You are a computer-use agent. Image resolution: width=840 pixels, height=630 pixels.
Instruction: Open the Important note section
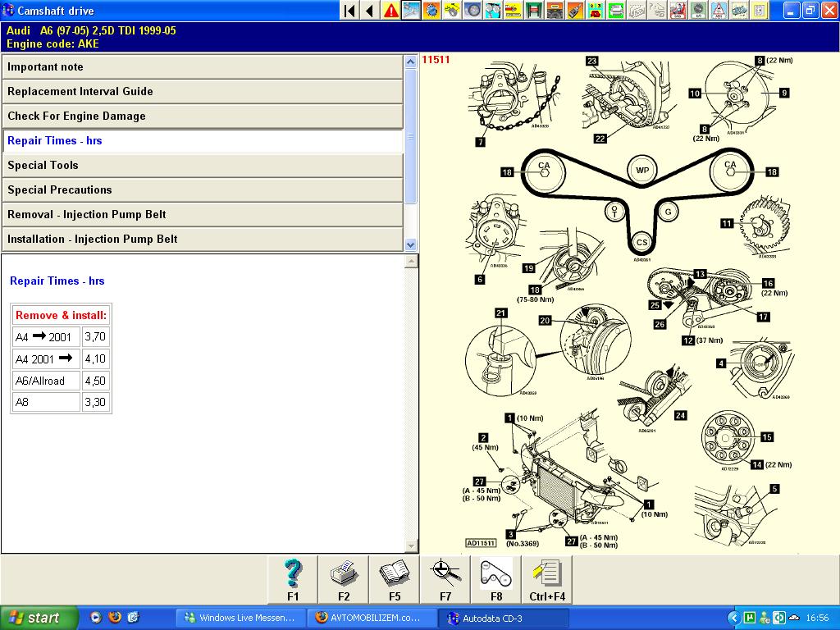click(x=203, y=67)
